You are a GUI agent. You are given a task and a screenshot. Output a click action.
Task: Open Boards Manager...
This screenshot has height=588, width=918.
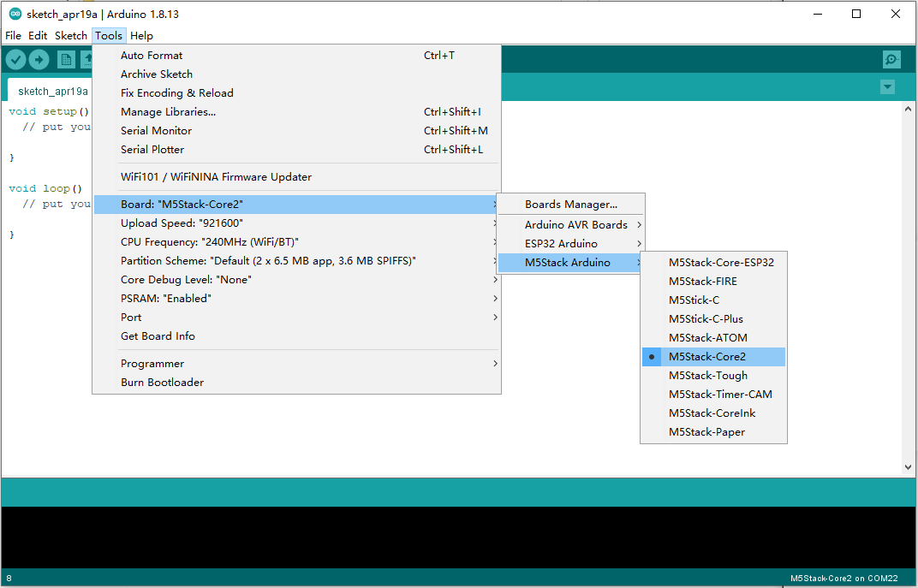point(571,205)
